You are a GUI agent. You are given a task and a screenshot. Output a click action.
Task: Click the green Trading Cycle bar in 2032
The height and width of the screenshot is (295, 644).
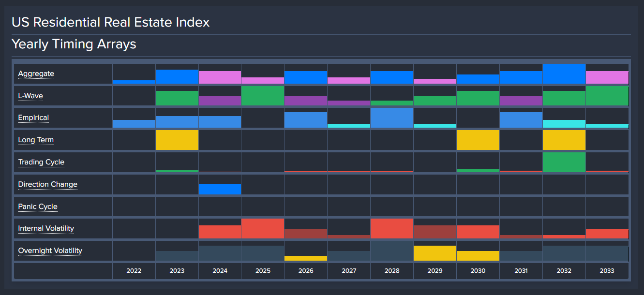(x=564, y=162)
